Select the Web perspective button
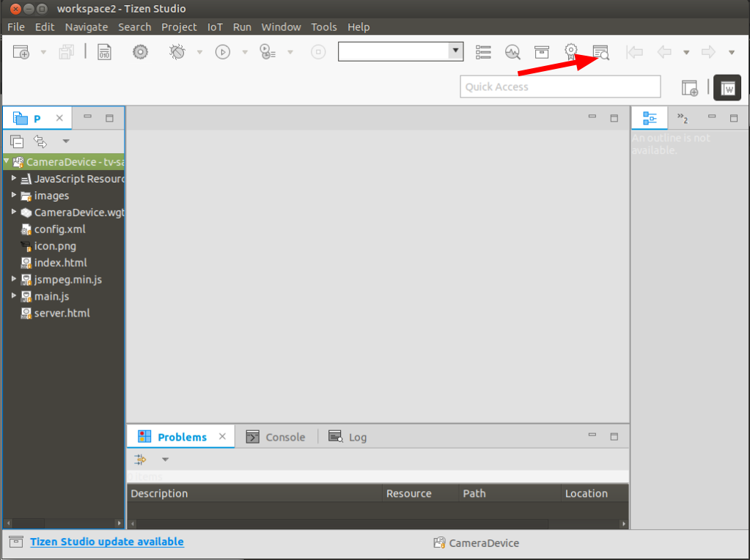This screenshot has height=560, width=750. tap(727, 87)
